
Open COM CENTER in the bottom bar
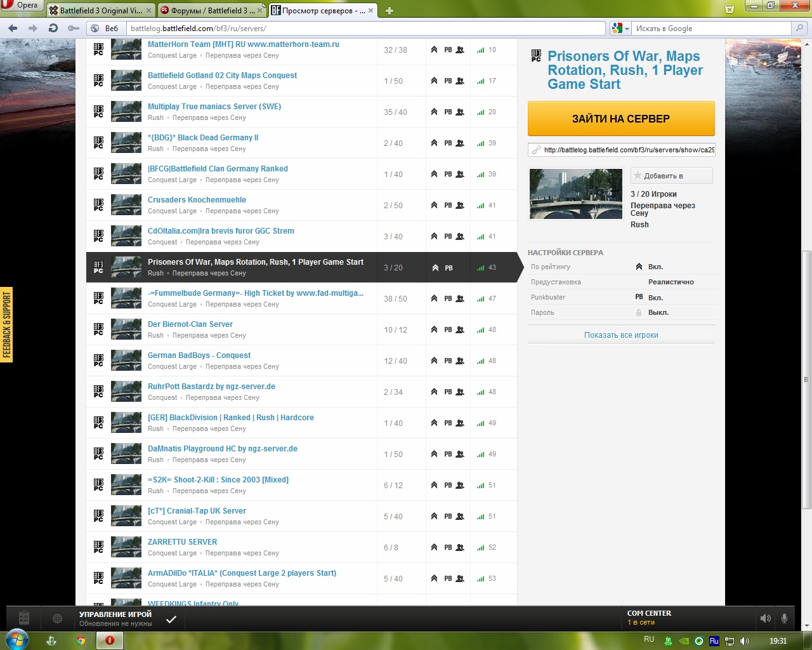[650, 617]
